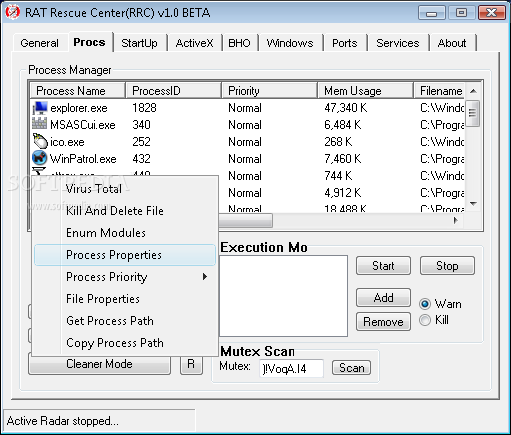511x435 pixels.
Task: Sort by Mem Usage column header
Action: point(365,91)
